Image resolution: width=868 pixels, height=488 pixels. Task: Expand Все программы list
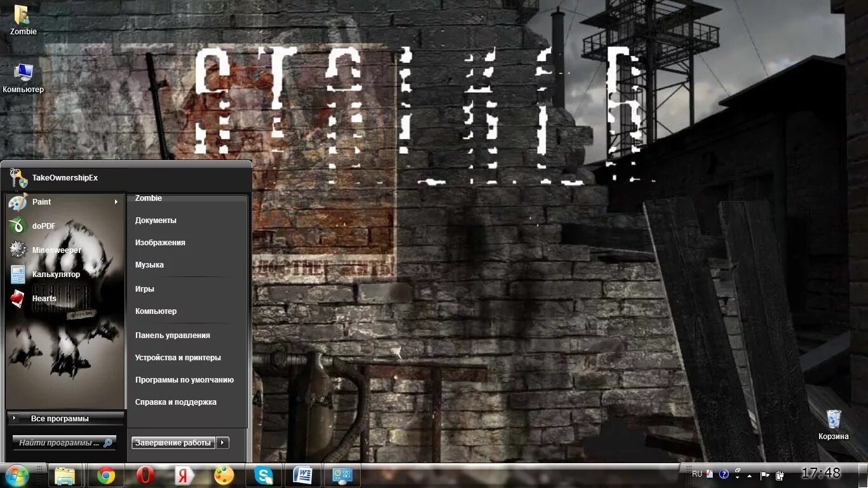(x=65, y=419)
